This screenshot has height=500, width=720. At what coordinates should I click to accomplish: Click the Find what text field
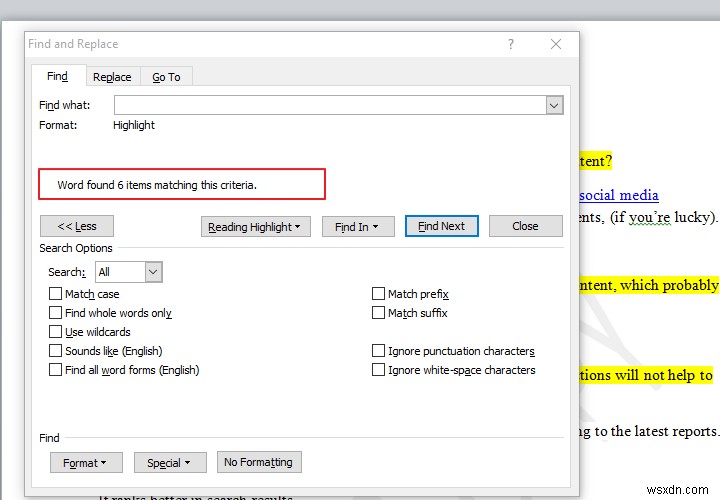330,105
